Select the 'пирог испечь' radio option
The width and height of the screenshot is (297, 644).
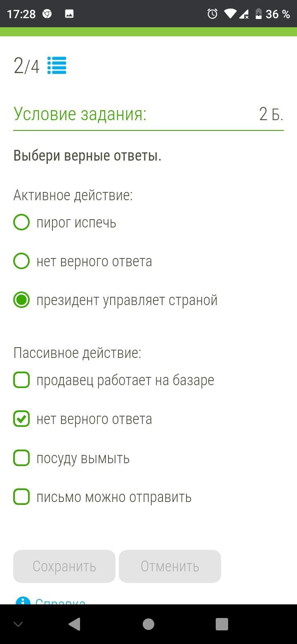pyautogui.click(x=21, y=223)
